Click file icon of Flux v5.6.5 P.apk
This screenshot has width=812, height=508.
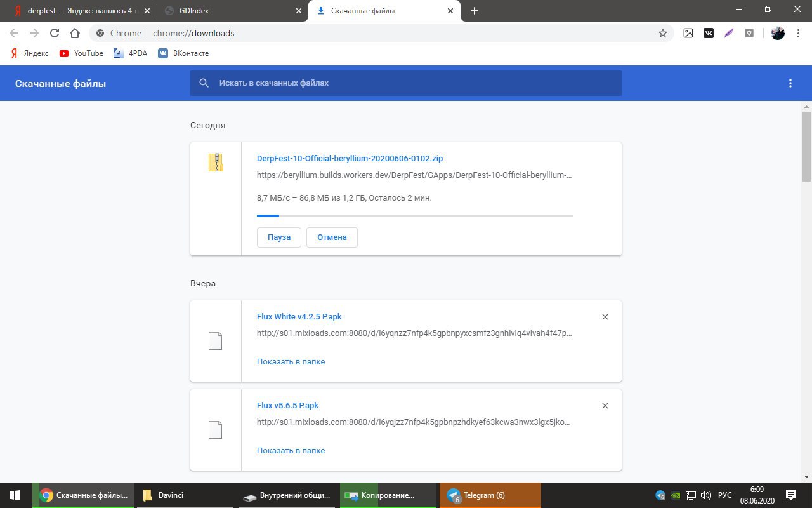[216, 430]
